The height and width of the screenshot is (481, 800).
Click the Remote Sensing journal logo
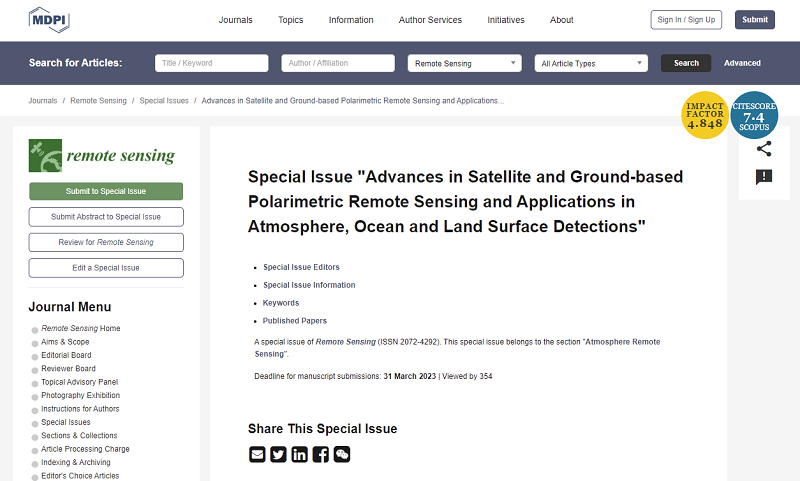point(102,156)
